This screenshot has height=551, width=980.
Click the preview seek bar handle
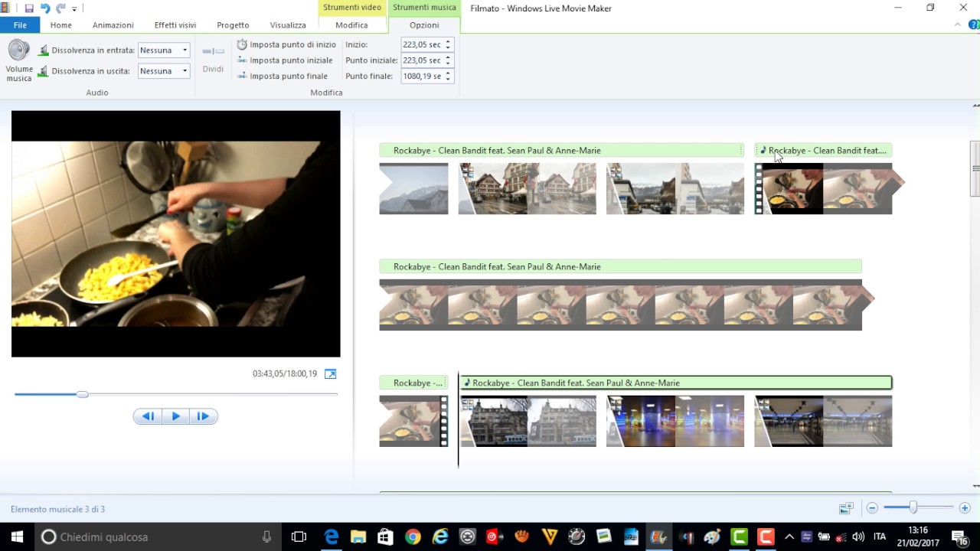click(x=82, y=394)
